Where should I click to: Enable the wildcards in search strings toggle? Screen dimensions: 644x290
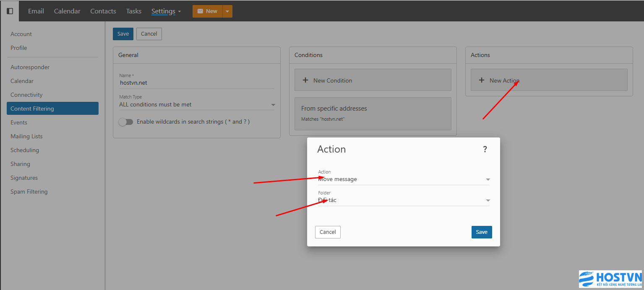pyautogui.click(x=125, y=122)
